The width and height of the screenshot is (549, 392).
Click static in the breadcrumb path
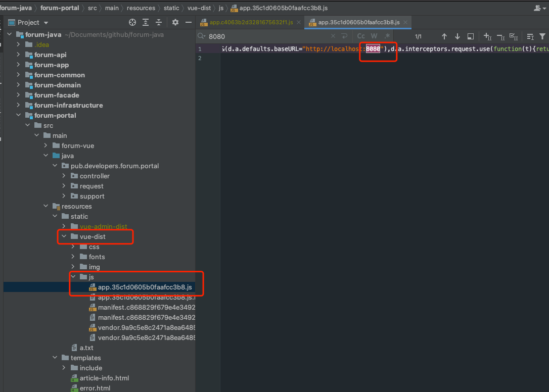[x=171, y=8]
